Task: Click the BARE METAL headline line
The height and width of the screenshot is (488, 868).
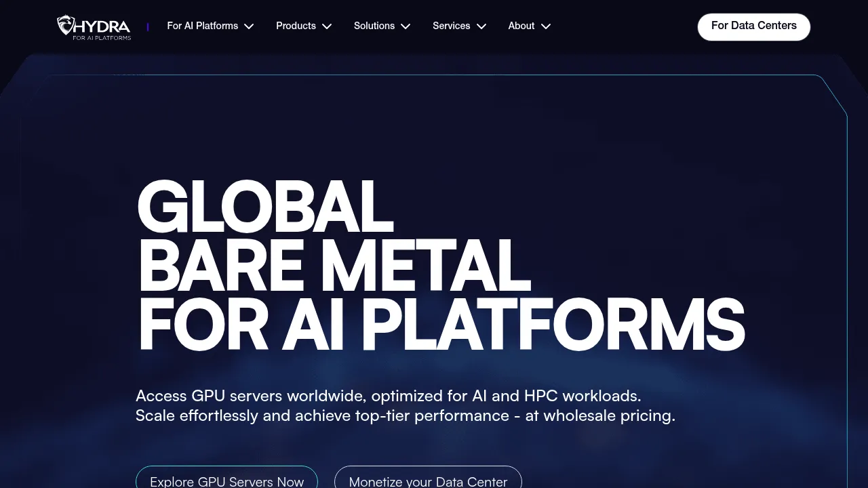Action: coord(334,266)
